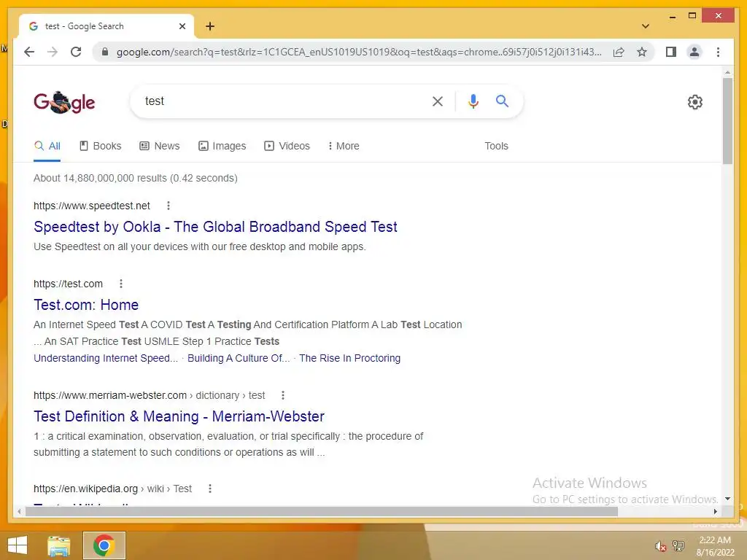Screen dimensions: 747x560
Task: Click the scroll down arrow
Action: [727, 499]
